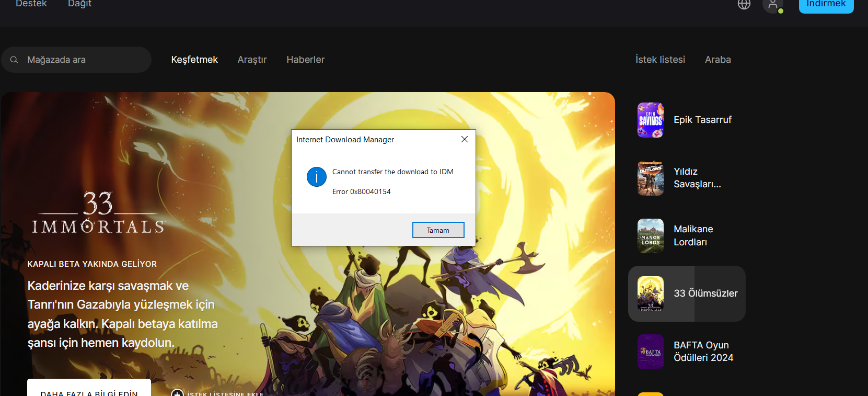Open the BAFTA Oyun Ödülleri thumbnail
This screenshot has height=396, width=868.
click(x=651, y=352)
